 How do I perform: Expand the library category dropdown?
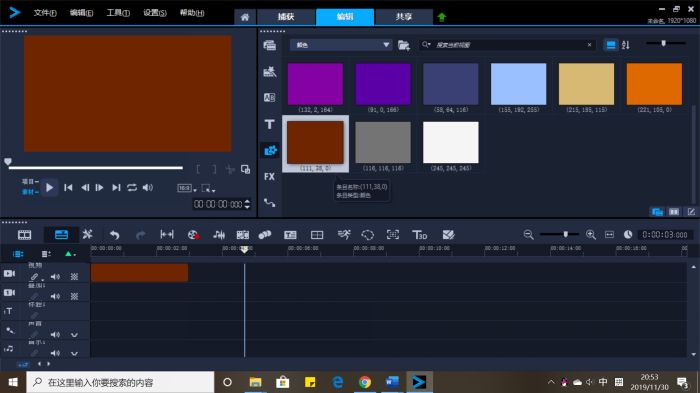coord(386,45)
